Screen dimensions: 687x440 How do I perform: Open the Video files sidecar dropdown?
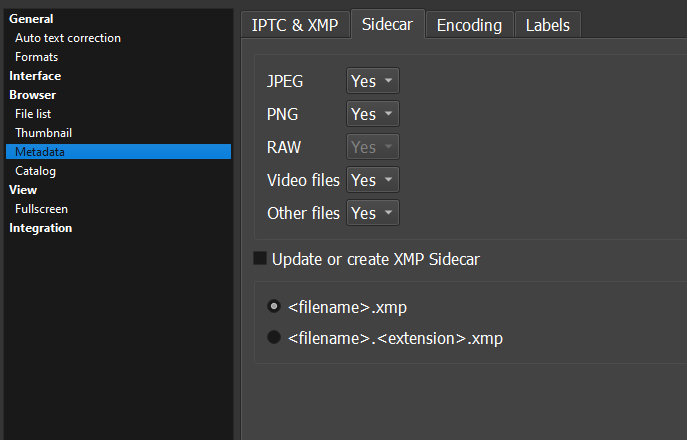click(x=372, y=180)
